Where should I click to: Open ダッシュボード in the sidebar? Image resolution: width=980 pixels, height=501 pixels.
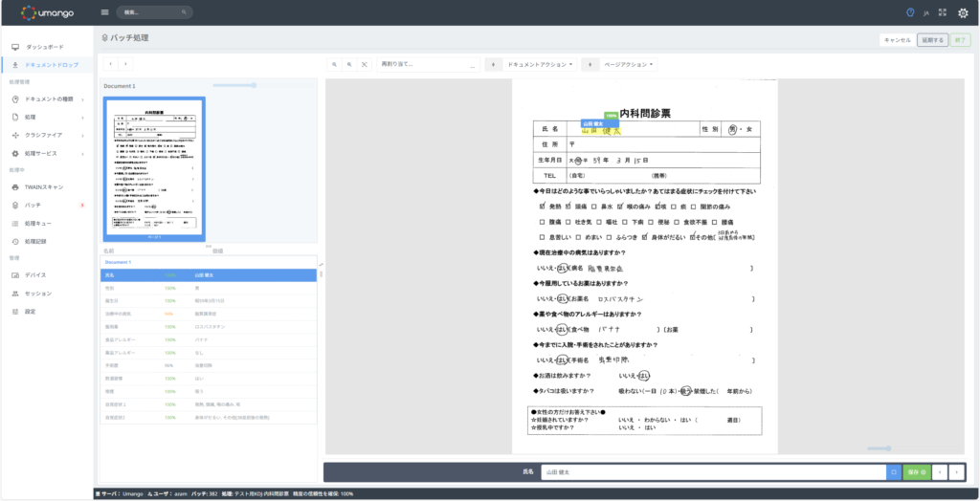pos(44,46)
